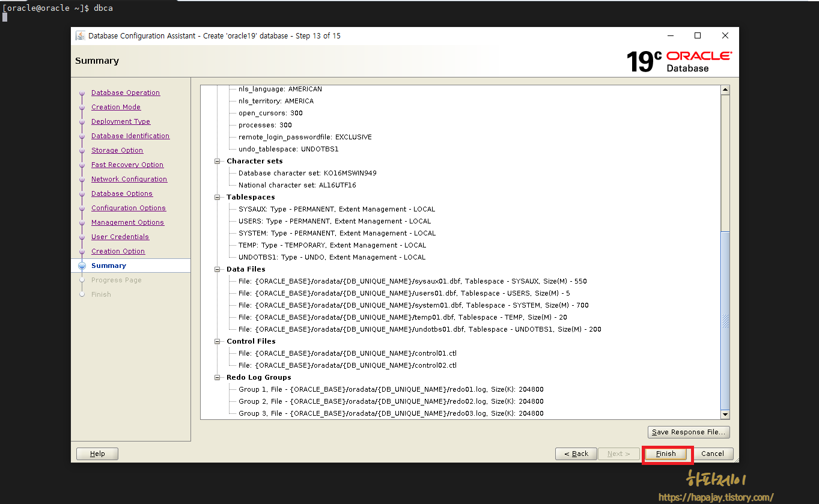Viewport: 819px width, 504px height.
Task: Close the Database Configuration Assistant window
Action: coord(725,35)
